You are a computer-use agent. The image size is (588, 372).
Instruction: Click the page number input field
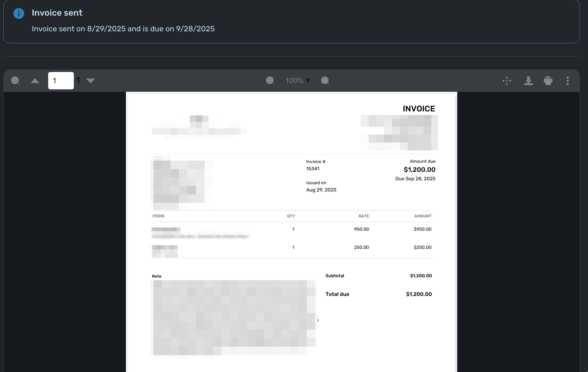pyautogui.click(x=61, y=81)
